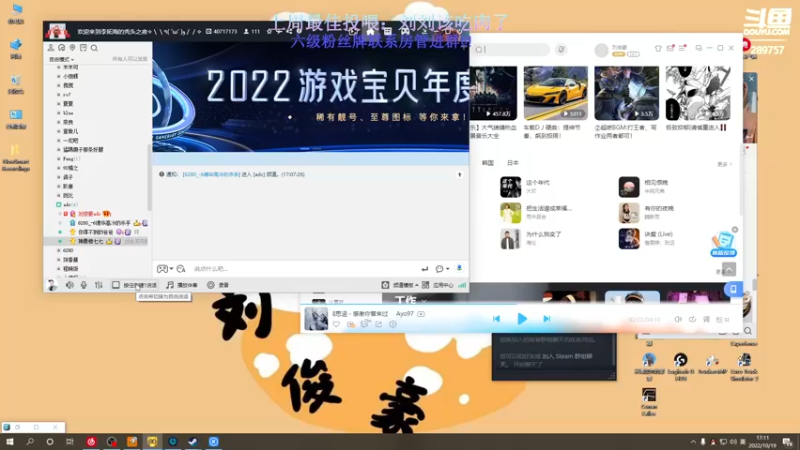
Task: Click the joined user link in chat notice
Action: [211, 174]
